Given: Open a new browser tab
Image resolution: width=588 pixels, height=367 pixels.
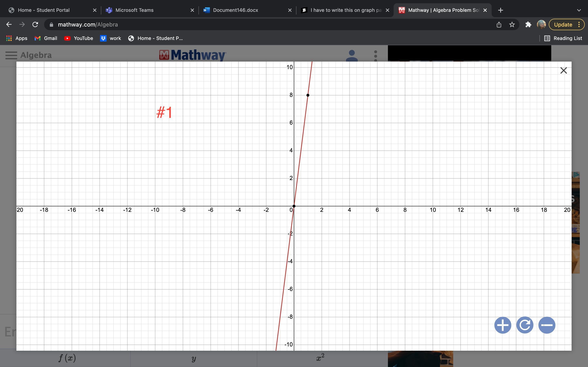Looking at the screenshot, I should [x=500, y=10].
